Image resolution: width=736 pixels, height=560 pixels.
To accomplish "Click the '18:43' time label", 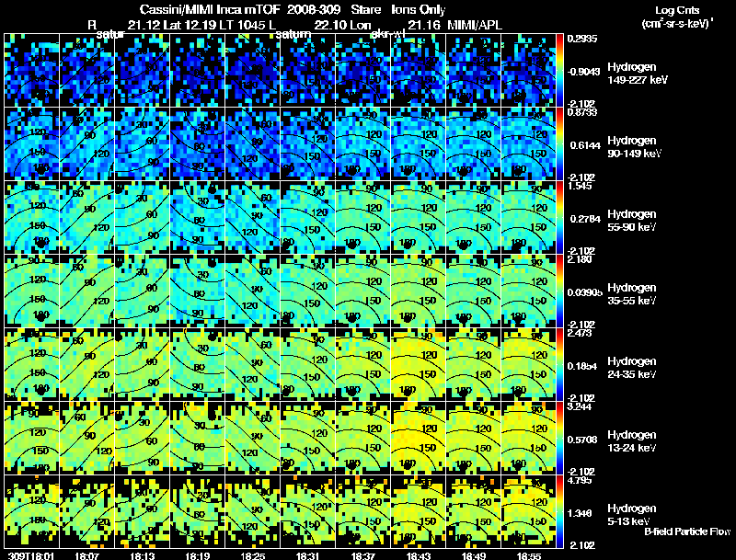I will point(419,556).
